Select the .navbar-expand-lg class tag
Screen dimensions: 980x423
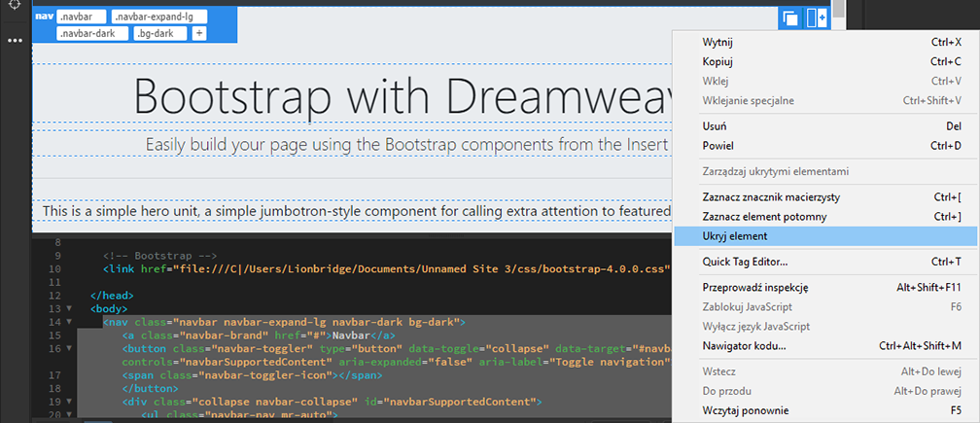click(x=159, y=17)
